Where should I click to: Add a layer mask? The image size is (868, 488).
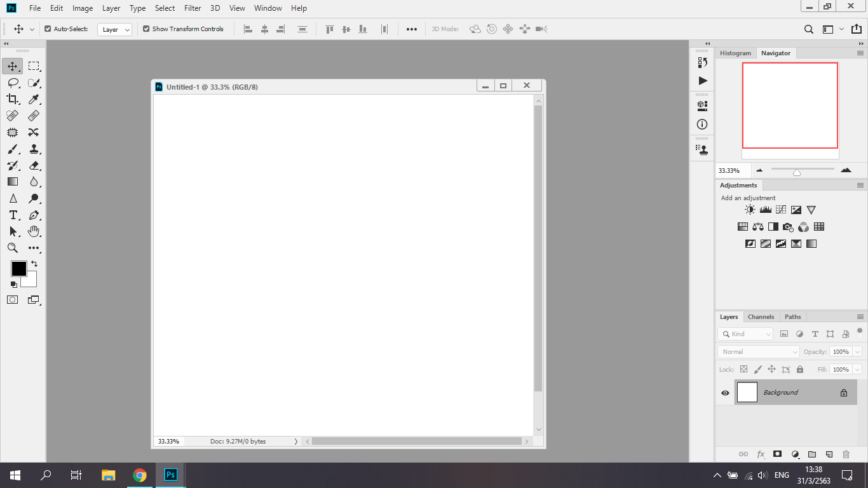coord(777,454)
